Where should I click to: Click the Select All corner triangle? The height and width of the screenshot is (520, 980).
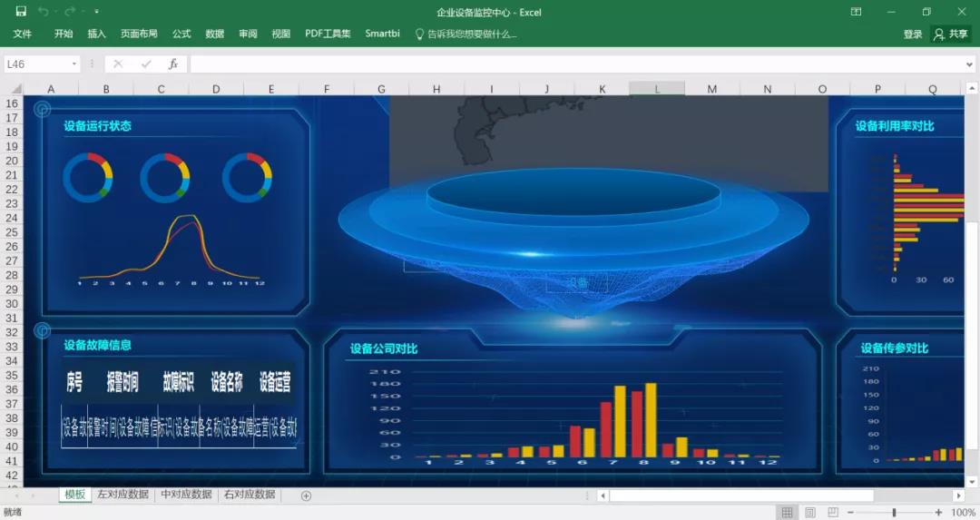coord(15,89)
